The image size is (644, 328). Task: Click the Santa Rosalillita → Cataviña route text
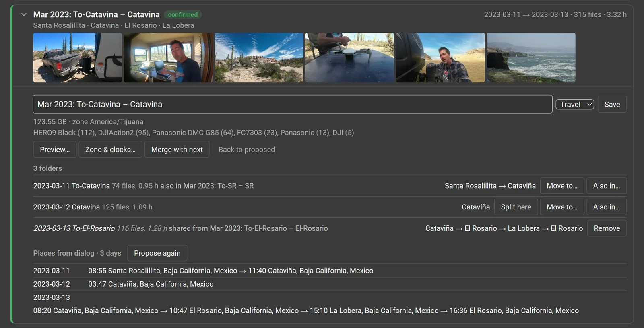click(490, 186)
